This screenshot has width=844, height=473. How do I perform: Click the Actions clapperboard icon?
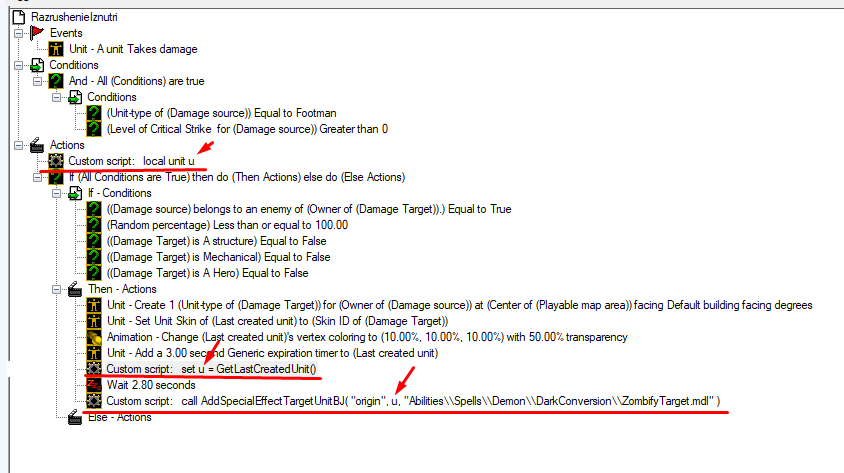point(37,145)
